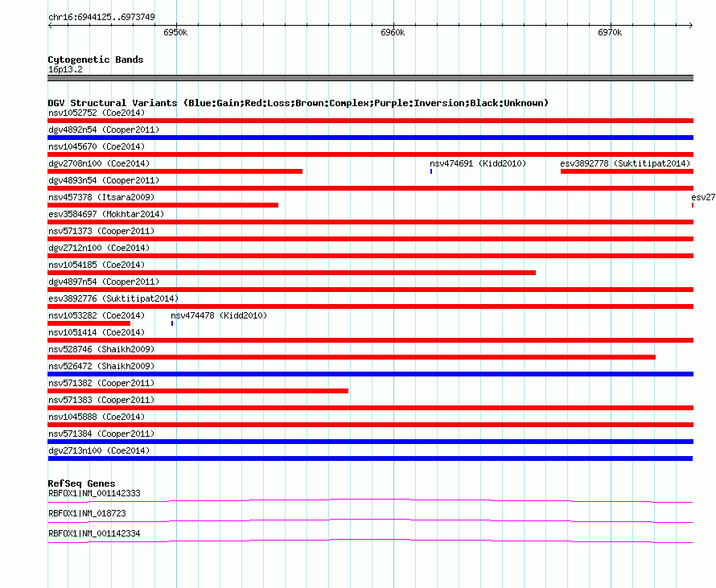Screen dimensions: 716x588
Task: Click the gray 16p13.2 cytogenetic band bar
Action: (x=370, y=78)
